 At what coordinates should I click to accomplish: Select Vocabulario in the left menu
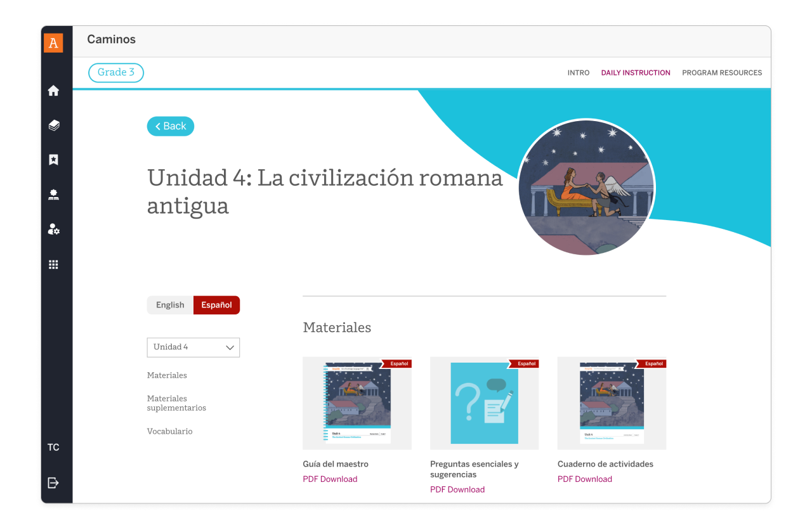[169, 431]
